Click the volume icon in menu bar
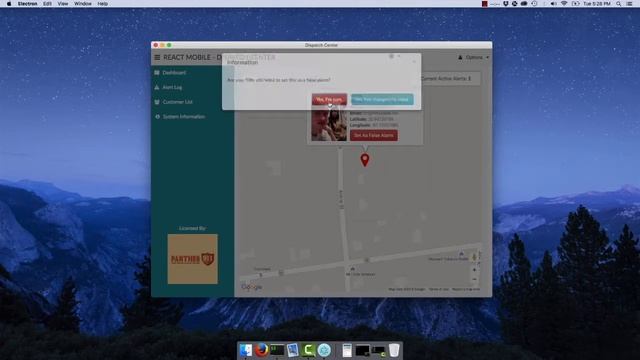The image size is (640, 360). pyautogui.click(x=553, y=4)
